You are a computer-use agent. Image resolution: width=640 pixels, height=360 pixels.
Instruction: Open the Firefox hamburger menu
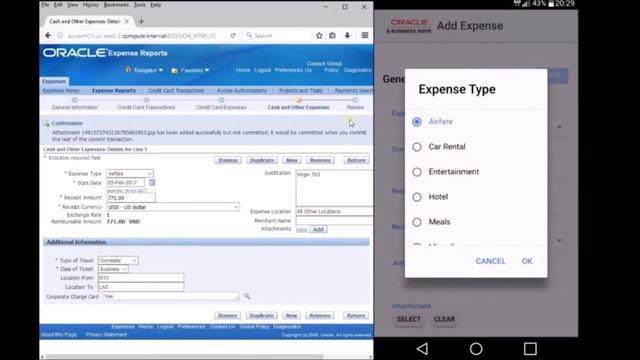[365, 36]
